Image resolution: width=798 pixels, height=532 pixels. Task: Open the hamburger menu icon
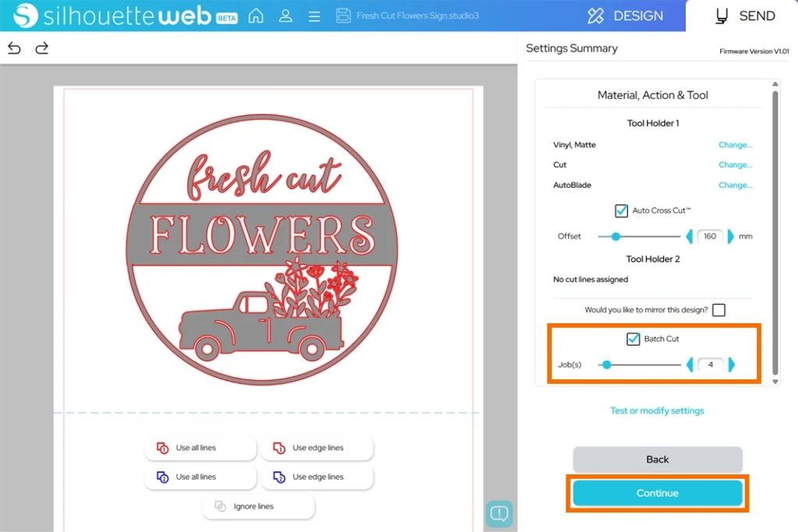pyautogui.click(x=314, y=16)
